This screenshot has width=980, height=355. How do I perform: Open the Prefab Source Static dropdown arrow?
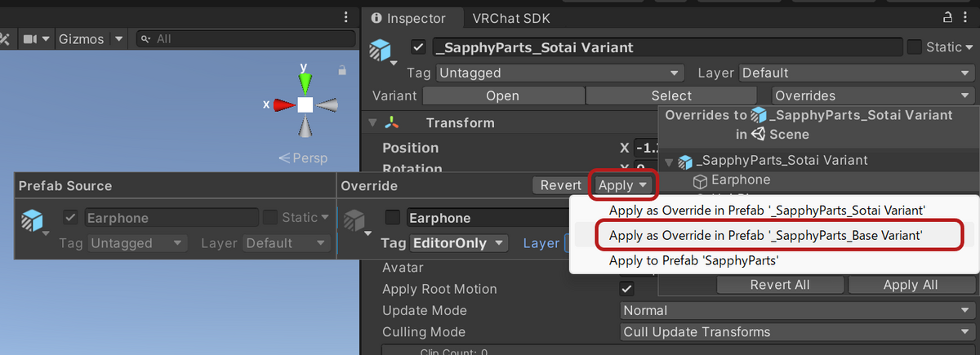325,218
